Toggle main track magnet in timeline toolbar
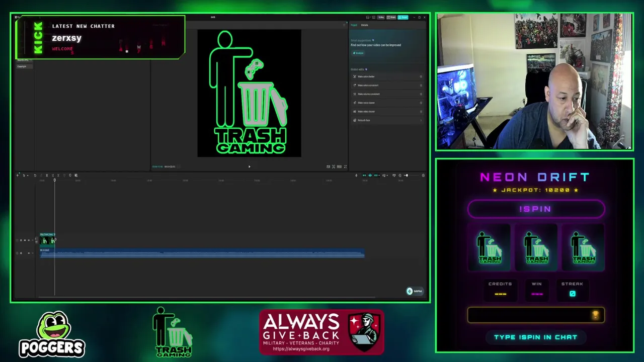644x362 pixels. pos(364,175)
